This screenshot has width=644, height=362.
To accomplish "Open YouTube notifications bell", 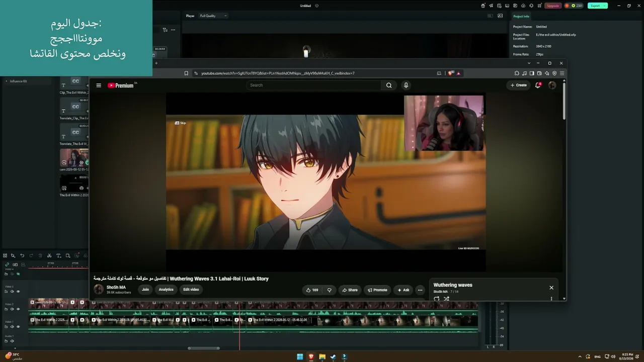I will pyautogui.click(x=538, y=85).
